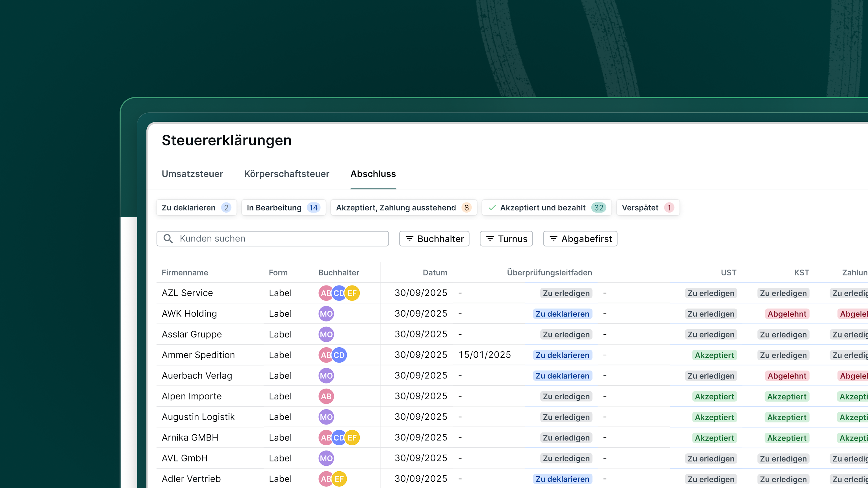This screenshot has width=868, height=488.
Task: Switch to the Umsatzsteuer tab
Action: pyautogui.click(x=192, y=174)
